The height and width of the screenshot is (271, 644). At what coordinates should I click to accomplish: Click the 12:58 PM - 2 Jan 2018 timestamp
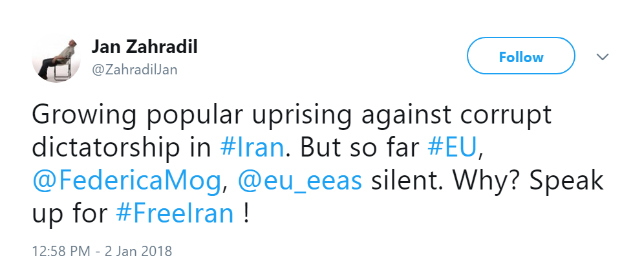(x=101, y=250)
